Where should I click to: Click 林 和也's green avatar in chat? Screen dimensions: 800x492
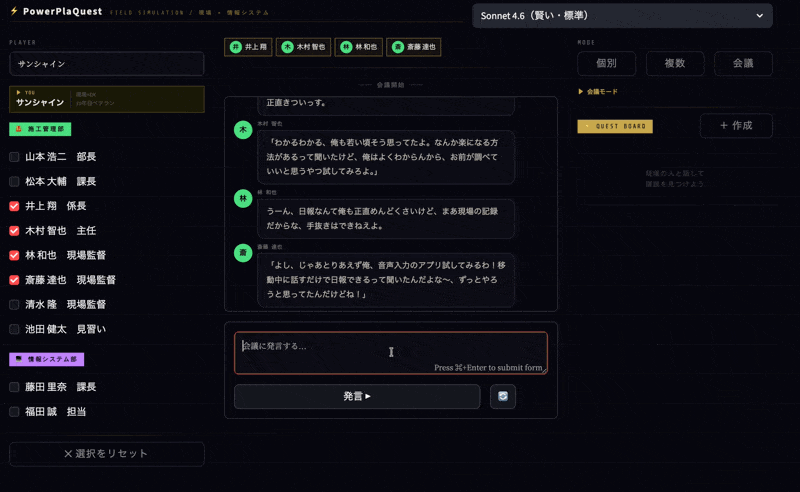[x=243, y=199]
